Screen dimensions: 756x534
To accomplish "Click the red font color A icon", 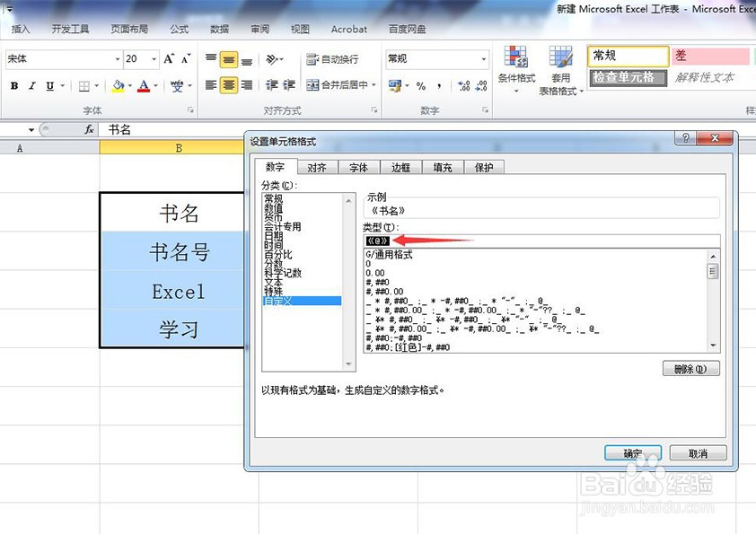I will [144, 86].
